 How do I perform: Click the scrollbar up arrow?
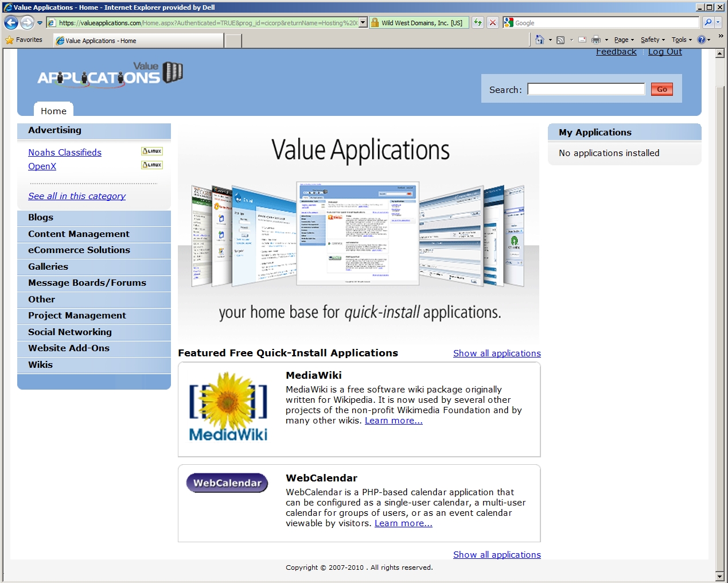coord(720,53)
